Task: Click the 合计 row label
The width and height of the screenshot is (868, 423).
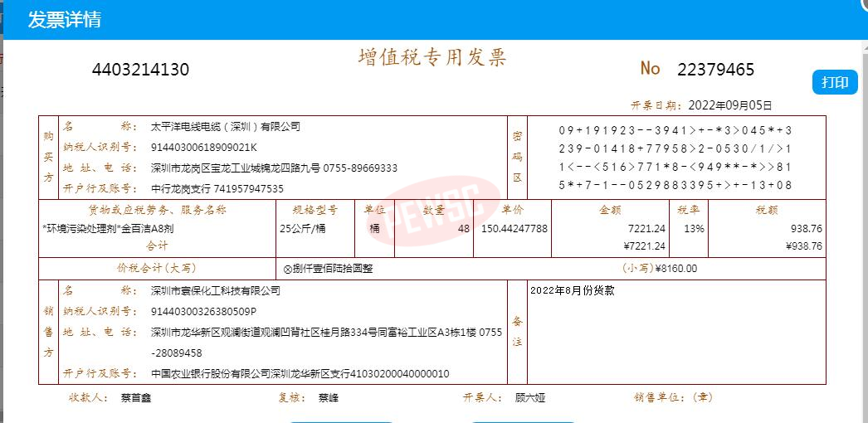Action: point(157,245)
